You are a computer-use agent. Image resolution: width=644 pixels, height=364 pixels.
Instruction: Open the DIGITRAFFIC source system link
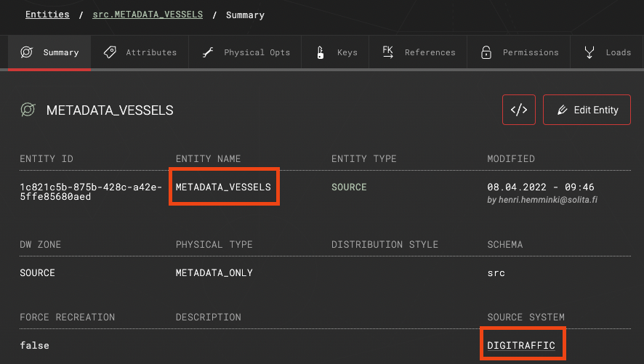point(520,346)
